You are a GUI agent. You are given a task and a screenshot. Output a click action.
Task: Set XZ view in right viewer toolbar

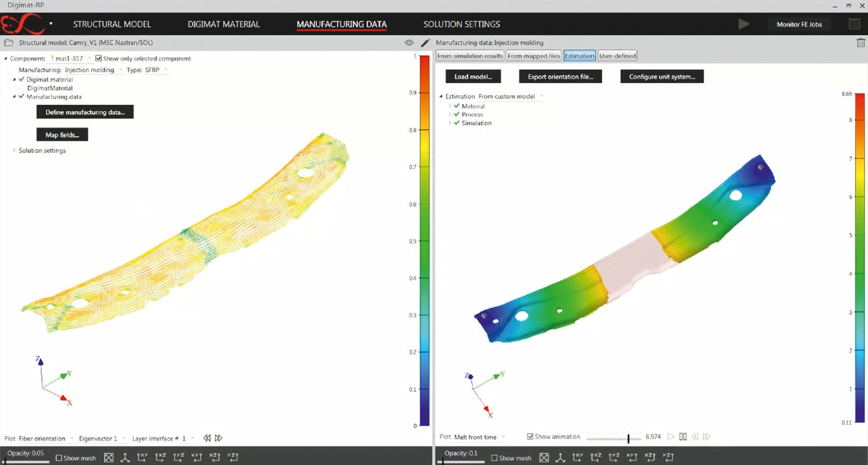pyautogui.click(x=596, y=457)
